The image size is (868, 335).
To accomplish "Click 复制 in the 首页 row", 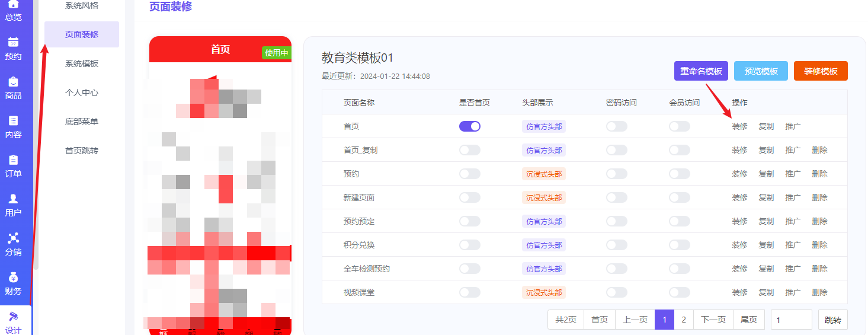I will (x=766, y=126).
